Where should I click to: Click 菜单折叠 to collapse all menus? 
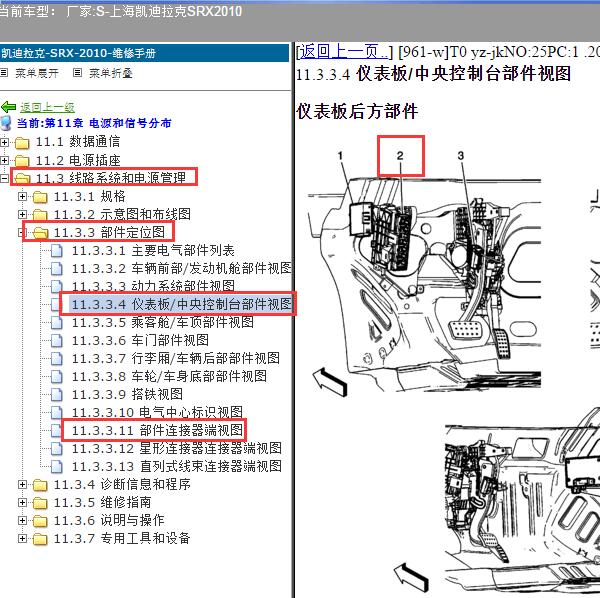(x=111, y=73)
